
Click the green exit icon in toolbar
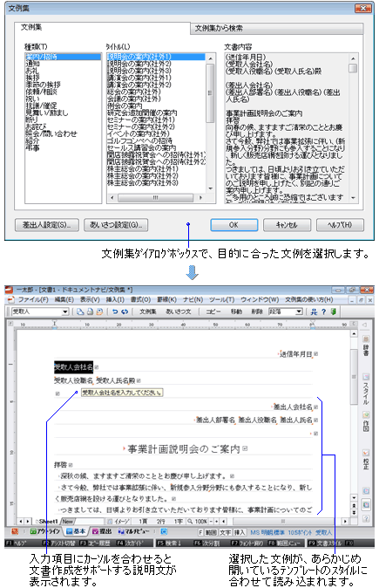point(334,311)
